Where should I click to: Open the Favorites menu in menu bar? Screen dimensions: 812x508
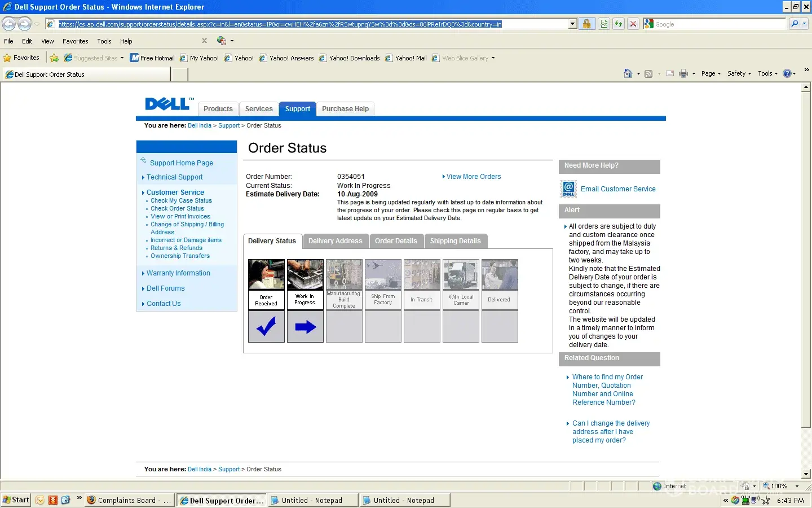[x=76, y=41]
